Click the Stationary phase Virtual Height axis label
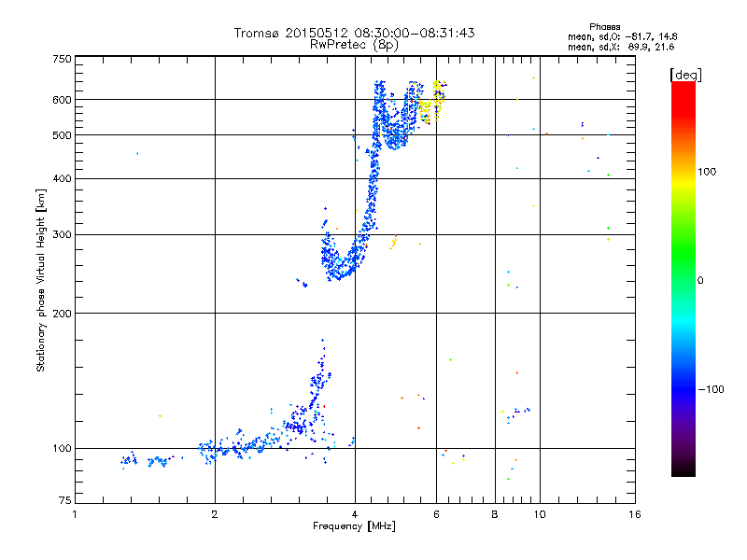 (41, 280)
